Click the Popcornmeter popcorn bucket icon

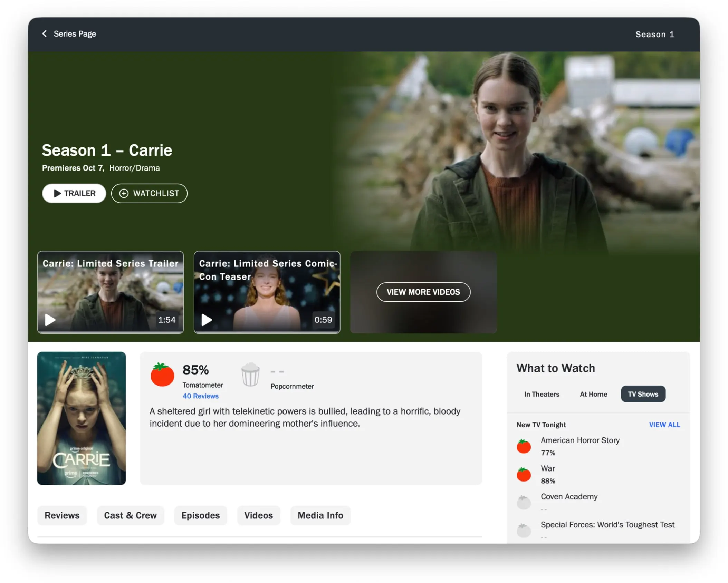click(x=250, y=375)
